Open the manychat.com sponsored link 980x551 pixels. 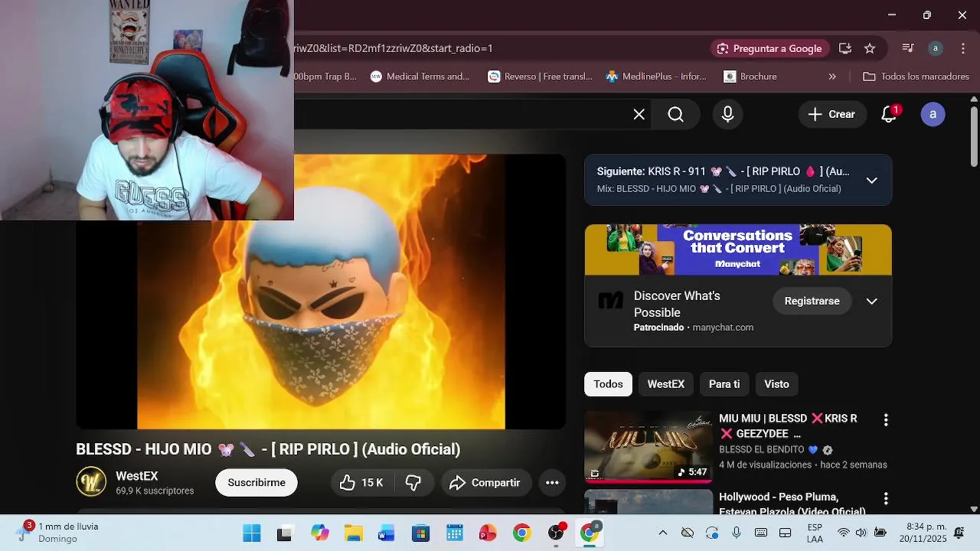[x=723, y=328]
